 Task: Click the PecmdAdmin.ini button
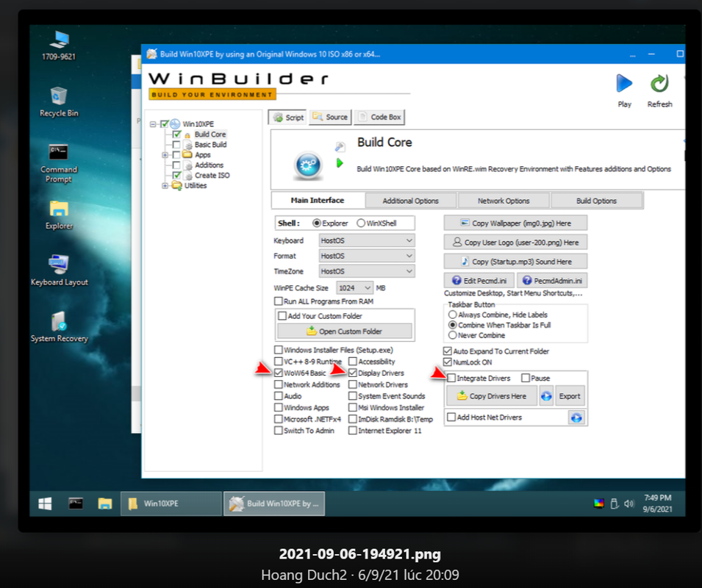point(552,281)
